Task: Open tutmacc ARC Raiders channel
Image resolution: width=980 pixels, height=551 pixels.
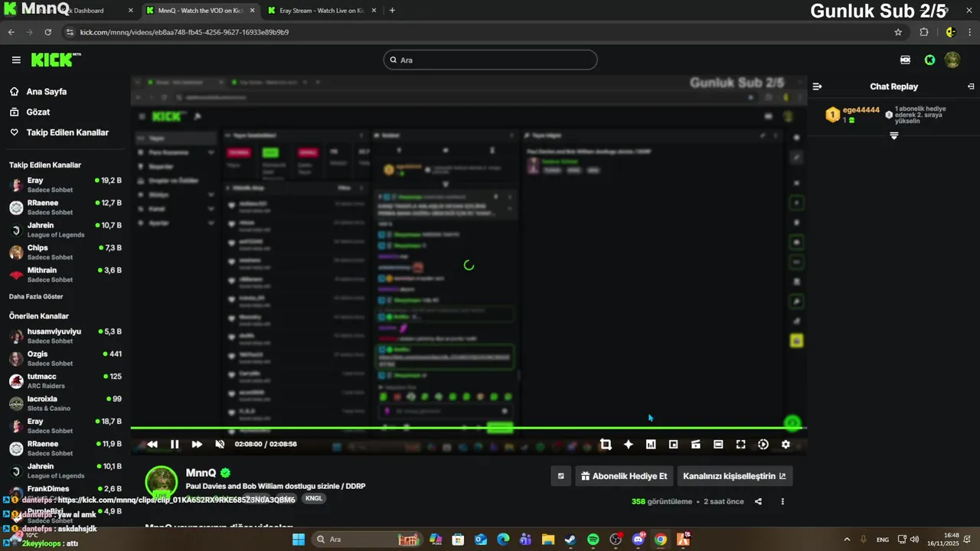Action: [65, 380]
